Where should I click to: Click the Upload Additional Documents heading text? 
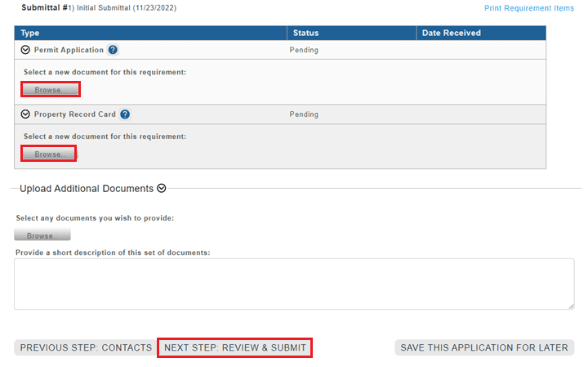coord(87,188)
